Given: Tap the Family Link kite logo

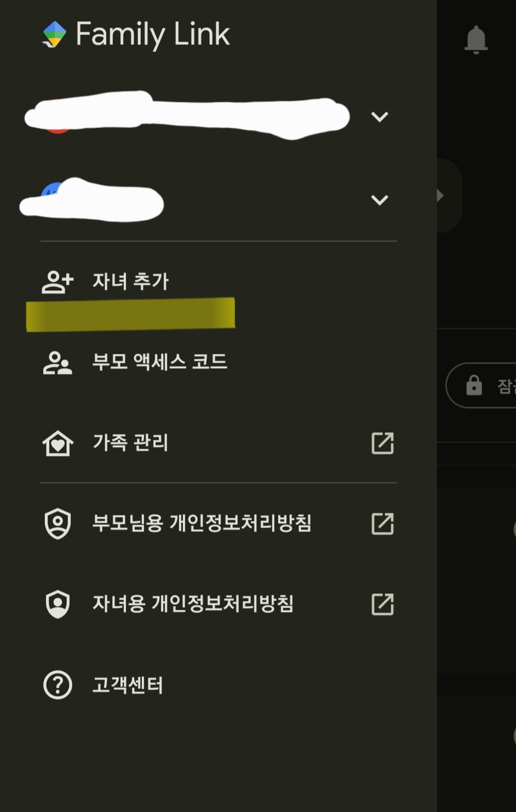Looking at the screenshot, I should [x=54, y=34].
